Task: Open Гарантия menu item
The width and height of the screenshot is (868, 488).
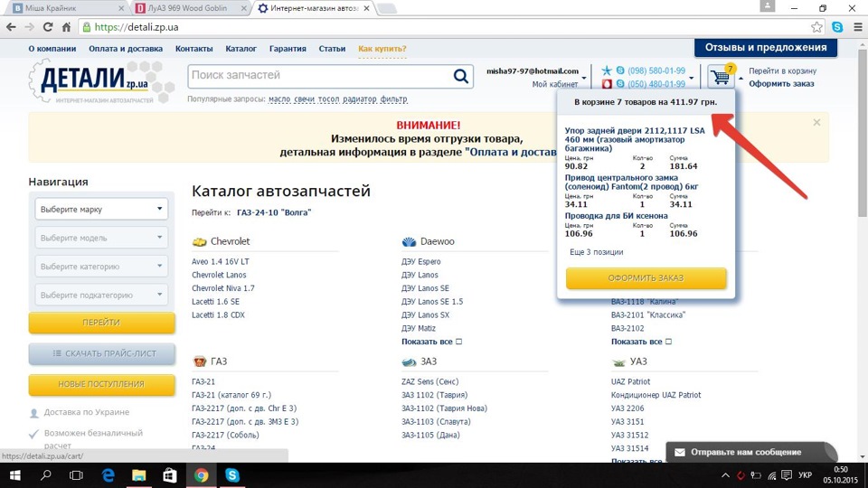Action: tap(288, 49)
